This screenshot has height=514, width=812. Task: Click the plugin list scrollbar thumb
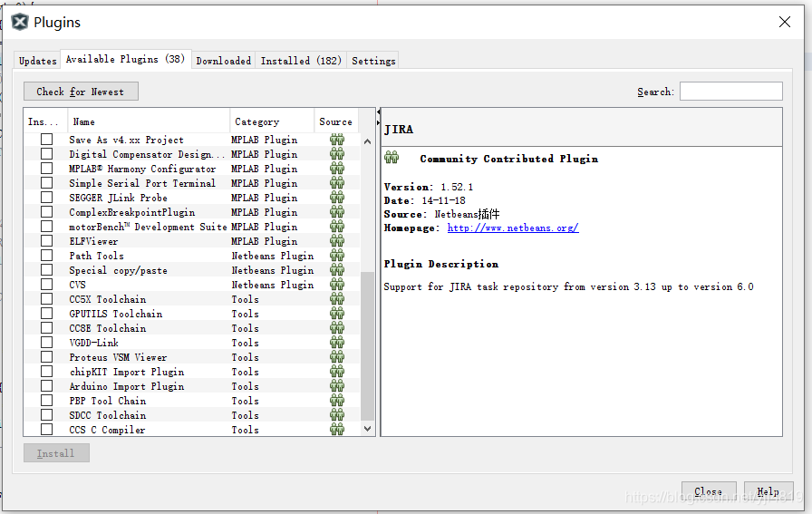(x=367, y=346)
